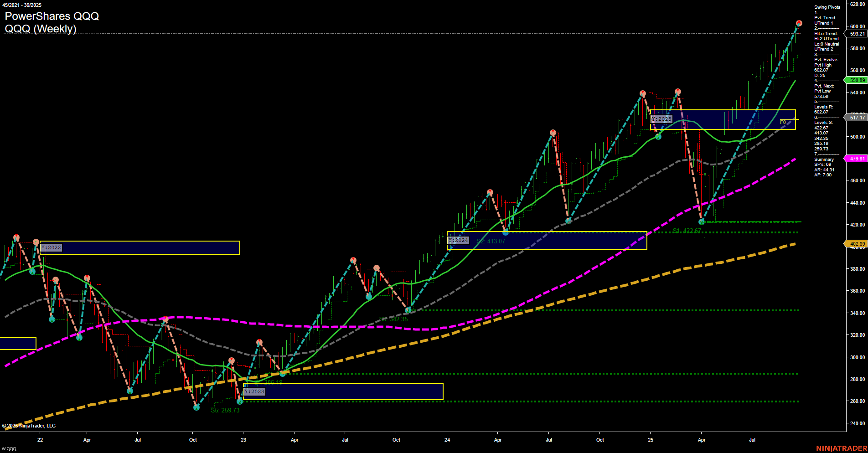Click the Y:2024 label box
Image resolution: width=868 pixels, height=453 pixels.
[459, 240]
